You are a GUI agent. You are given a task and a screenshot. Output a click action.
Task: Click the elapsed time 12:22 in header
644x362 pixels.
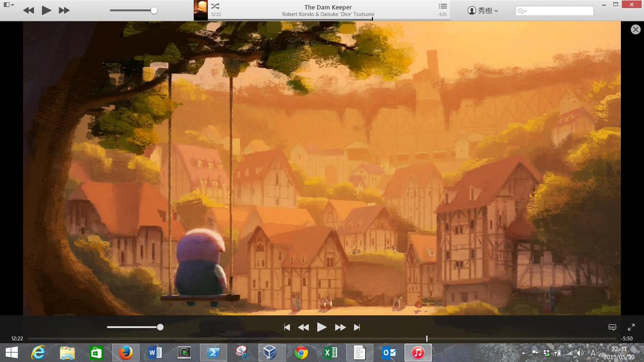(216, 14)
